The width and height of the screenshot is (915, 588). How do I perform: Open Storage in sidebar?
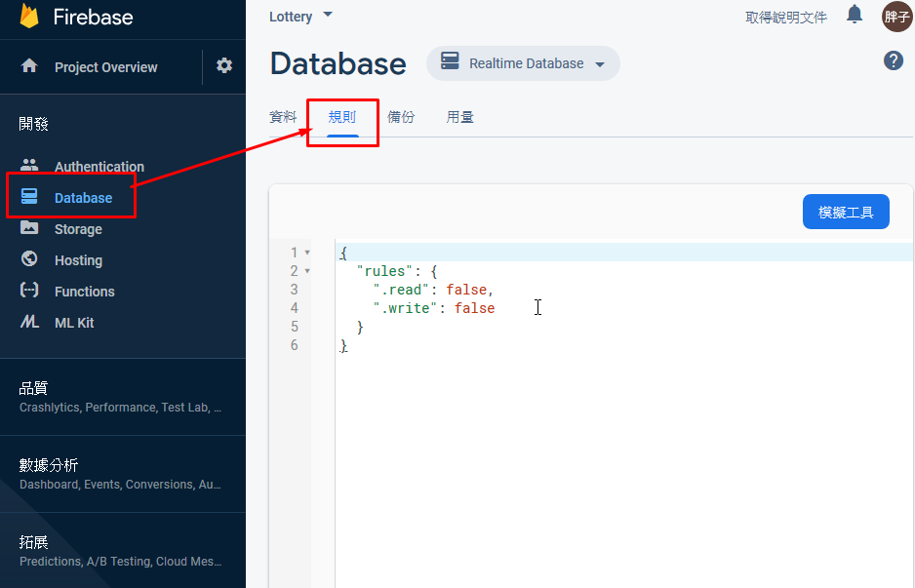78,229
